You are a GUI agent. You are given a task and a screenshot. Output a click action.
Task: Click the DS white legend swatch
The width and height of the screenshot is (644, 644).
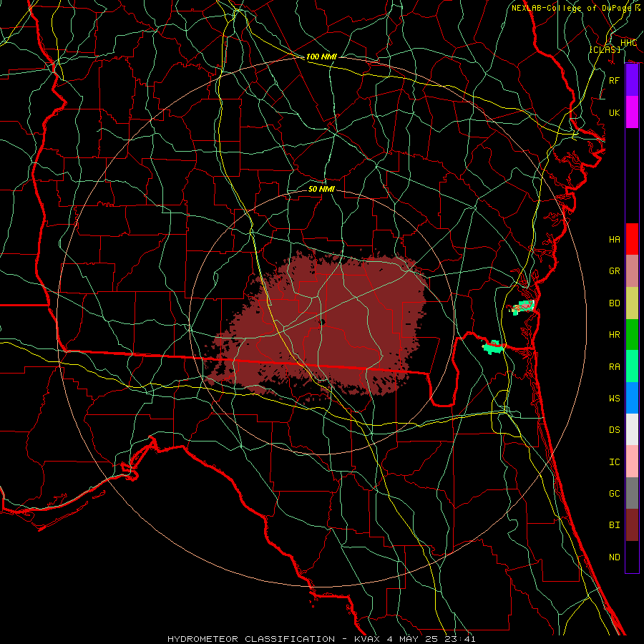click(632, 429)
